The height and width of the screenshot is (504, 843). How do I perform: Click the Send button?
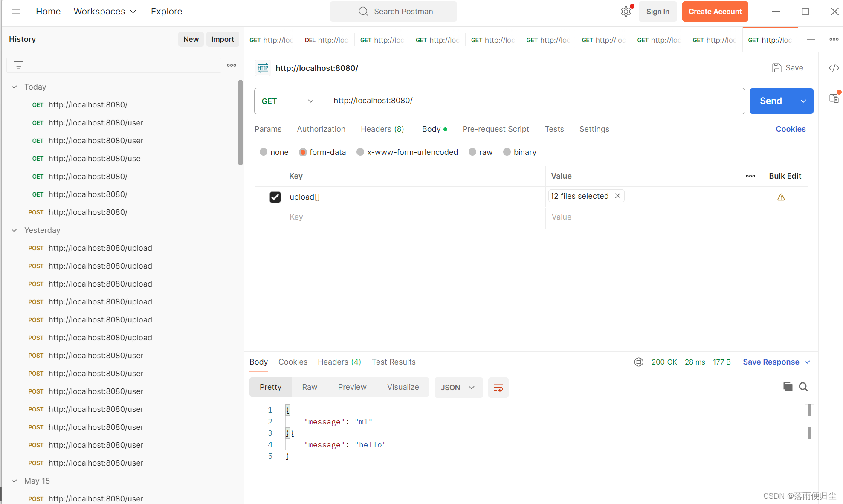pos(771,101)
